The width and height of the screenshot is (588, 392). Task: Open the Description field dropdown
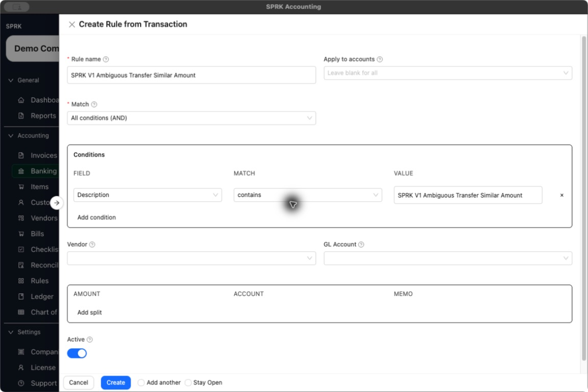pyautogui.click(x=148, y=195)
